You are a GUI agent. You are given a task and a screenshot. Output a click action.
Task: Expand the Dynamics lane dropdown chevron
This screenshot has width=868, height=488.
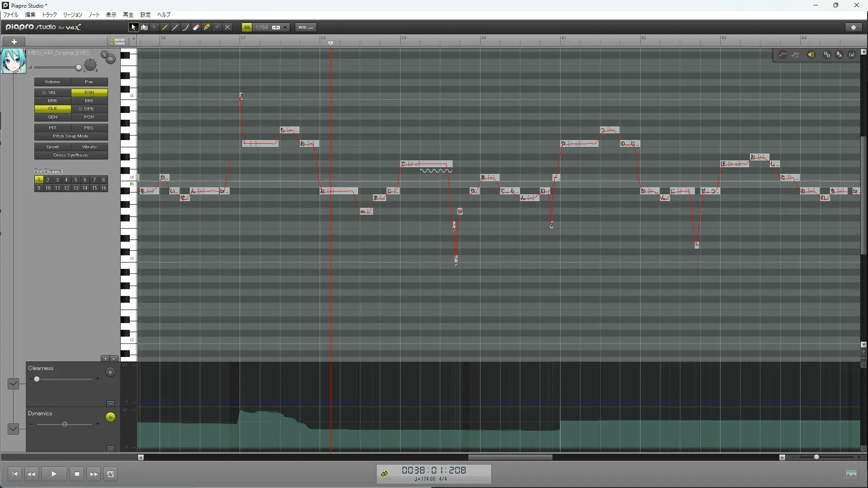tap(13, 429)
